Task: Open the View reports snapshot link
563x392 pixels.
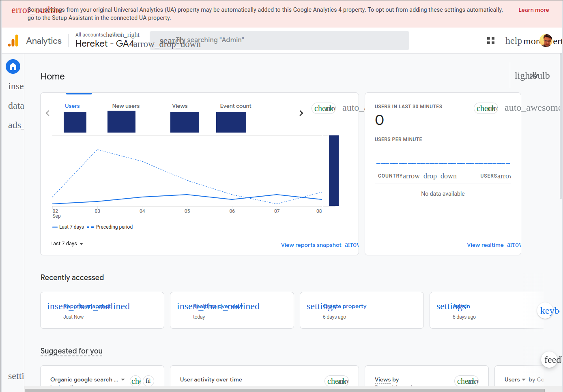Action: (311, 245)
